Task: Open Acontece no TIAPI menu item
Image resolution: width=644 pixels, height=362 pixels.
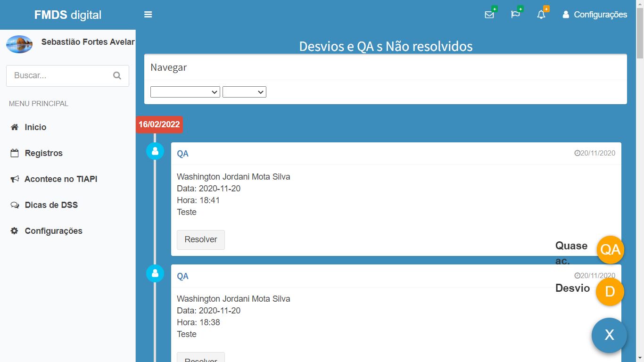Action: tap(60, 179)
